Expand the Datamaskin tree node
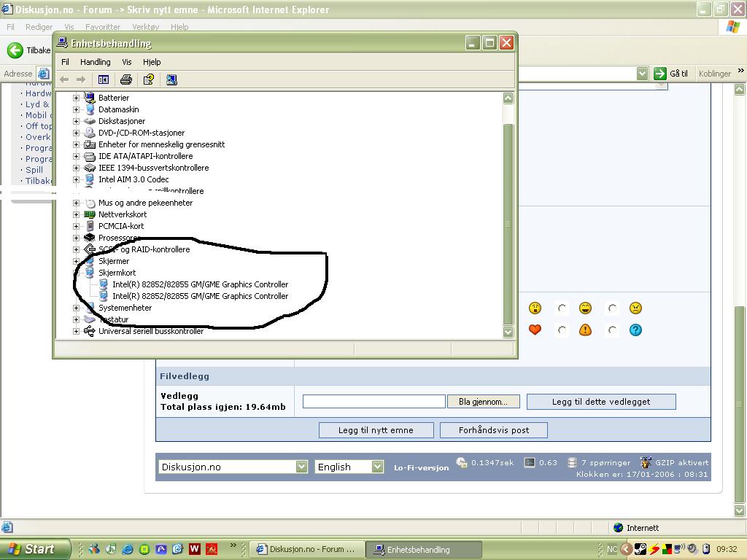747x560 pixels. click(x=76, y=109)
